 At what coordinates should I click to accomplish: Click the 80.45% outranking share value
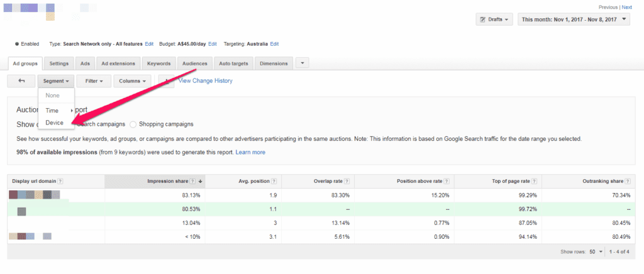click(x=621, y=223)
